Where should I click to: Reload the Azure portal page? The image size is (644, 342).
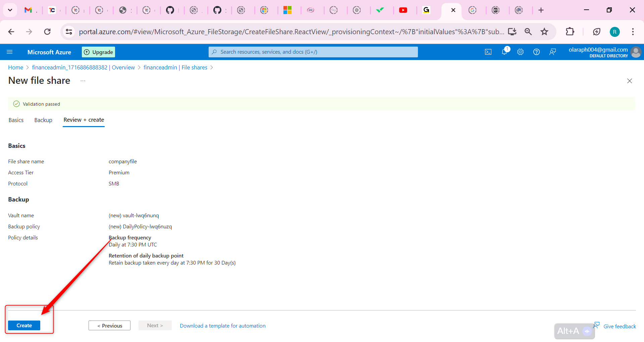(x=47, y=32)
